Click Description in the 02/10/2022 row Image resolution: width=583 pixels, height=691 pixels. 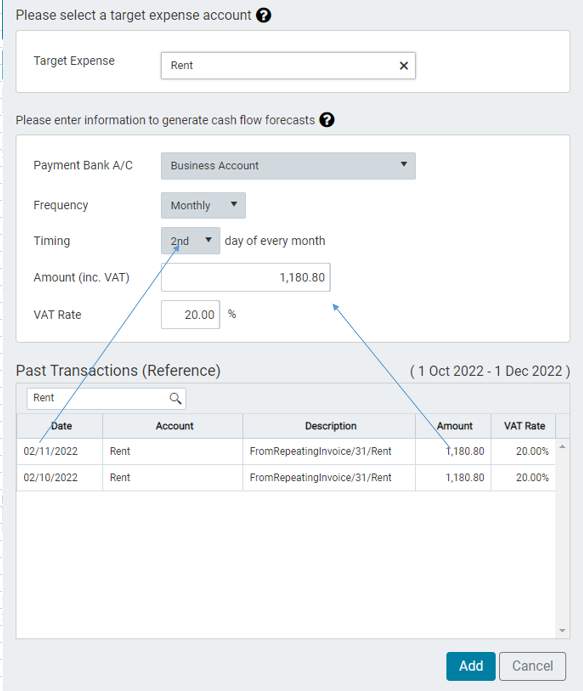(329, 478)
